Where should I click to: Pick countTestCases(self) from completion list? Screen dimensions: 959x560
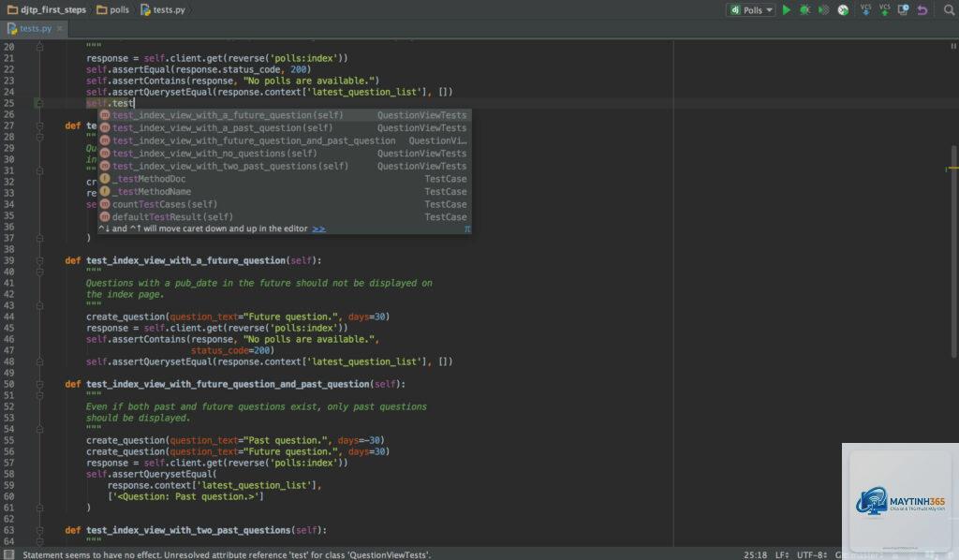(x=285, y=204)
